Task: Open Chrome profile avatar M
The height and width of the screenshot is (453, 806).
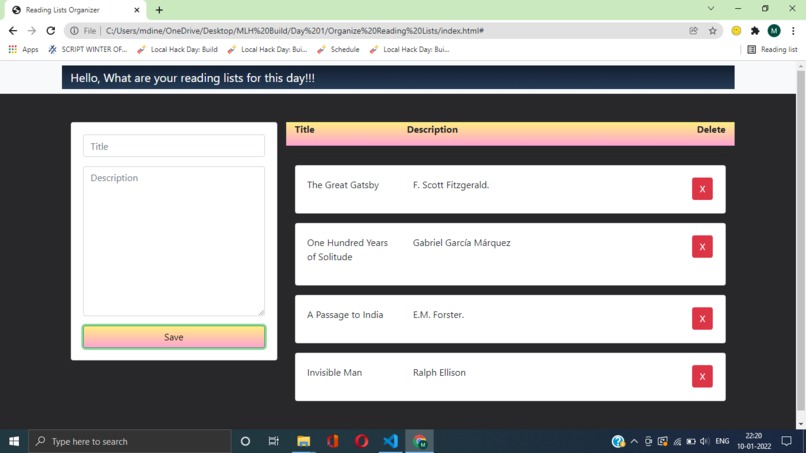Action: pos(774,31)
